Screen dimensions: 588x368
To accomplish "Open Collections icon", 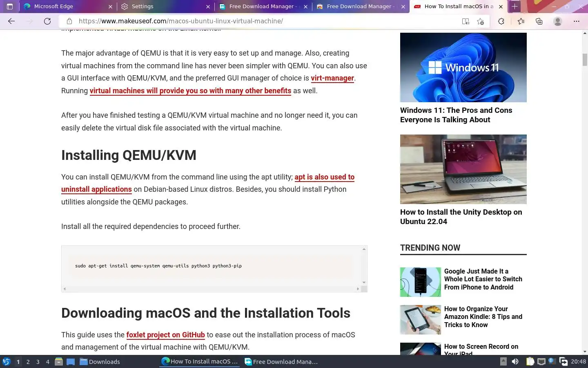I will pos(539,21).
